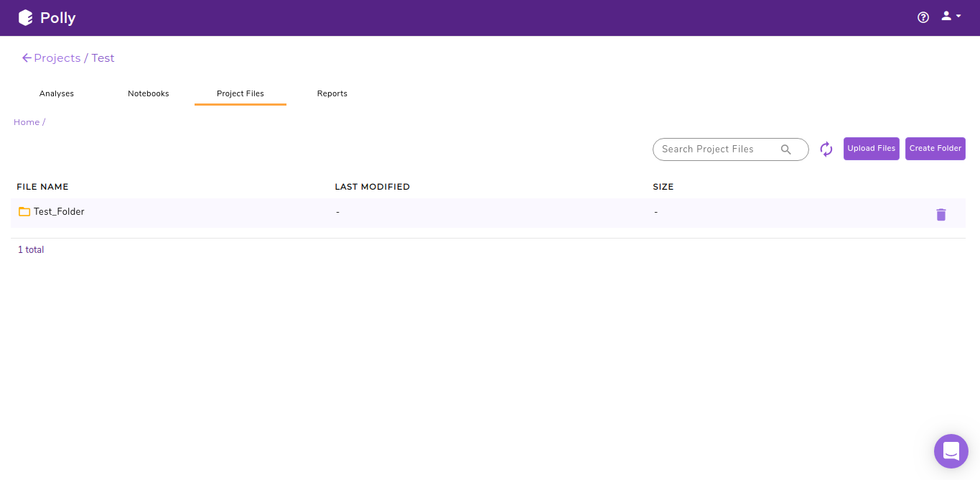Open the Intercom chat bubble
The image size is (980, 480).
(x=951, y=451)
